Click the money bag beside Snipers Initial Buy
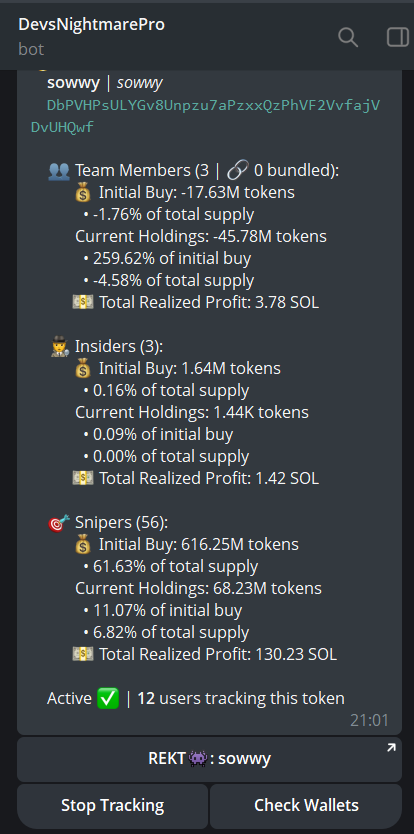The image size is (414, 834). tap(84, 545)
